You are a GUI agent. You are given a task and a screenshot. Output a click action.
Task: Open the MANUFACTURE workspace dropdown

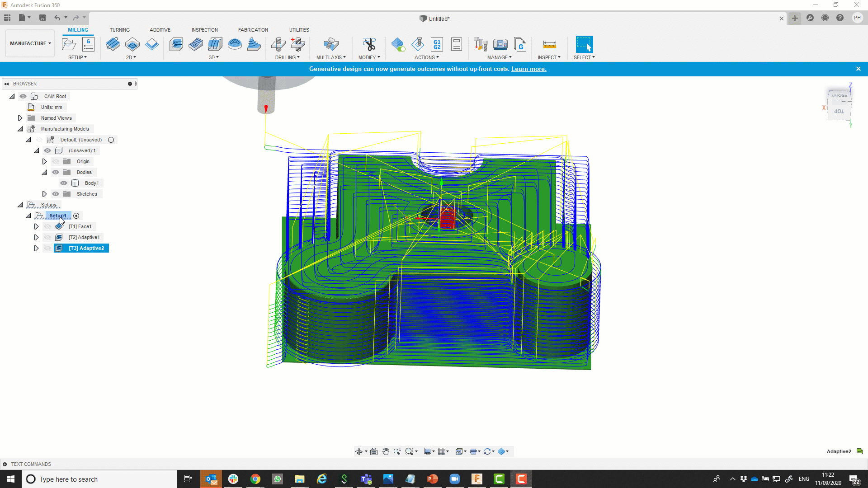[30, 43]
